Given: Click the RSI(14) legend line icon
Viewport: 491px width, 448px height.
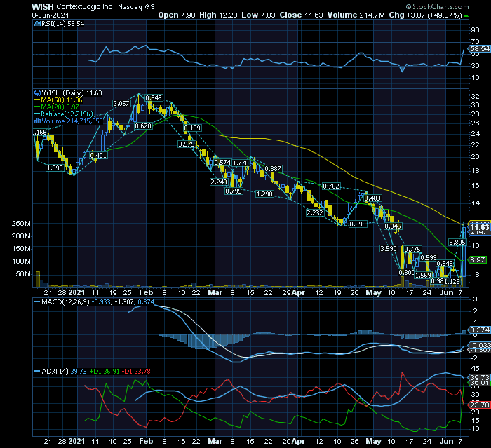Looking at the screenshot, I should coord(38,24).
